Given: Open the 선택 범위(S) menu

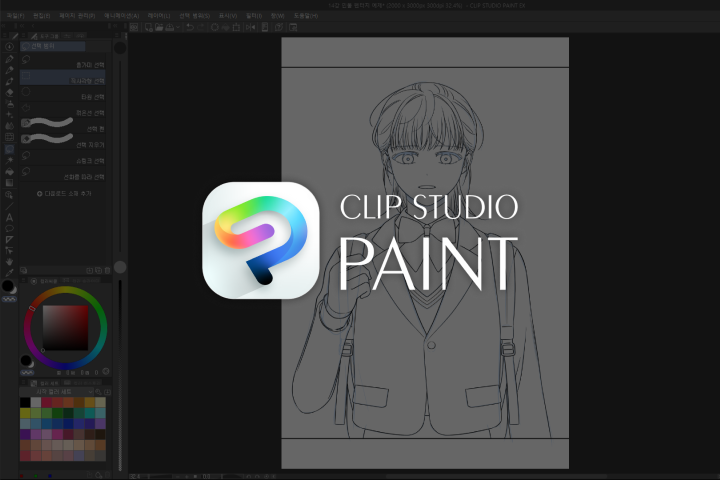Looking at the screenshot, I should point(195,16).
